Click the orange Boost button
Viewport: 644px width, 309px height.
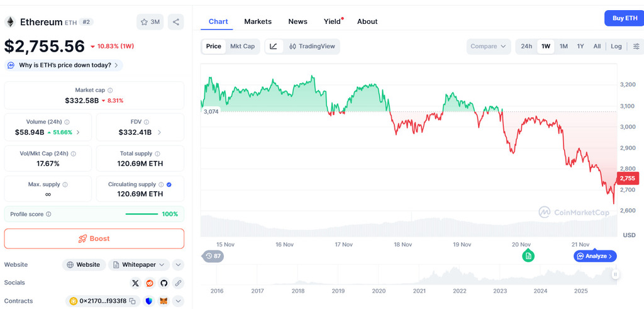[94, 239]
